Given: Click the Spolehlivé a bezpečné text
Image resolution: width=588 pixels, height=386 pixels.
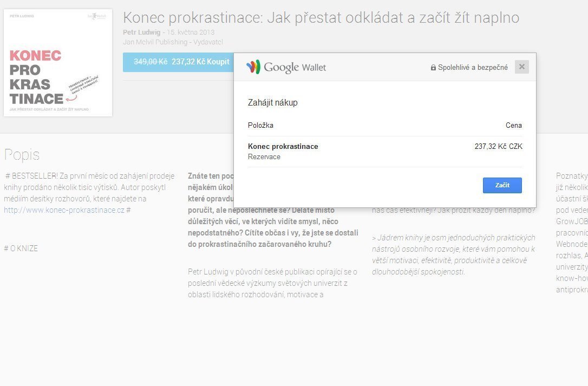Looking at the screenshot, I should (473, 68).
